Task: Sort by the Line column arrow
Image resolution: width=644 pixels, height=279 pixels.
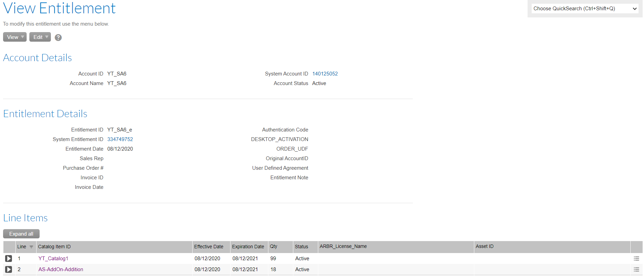Action: (x=31, y=247)
